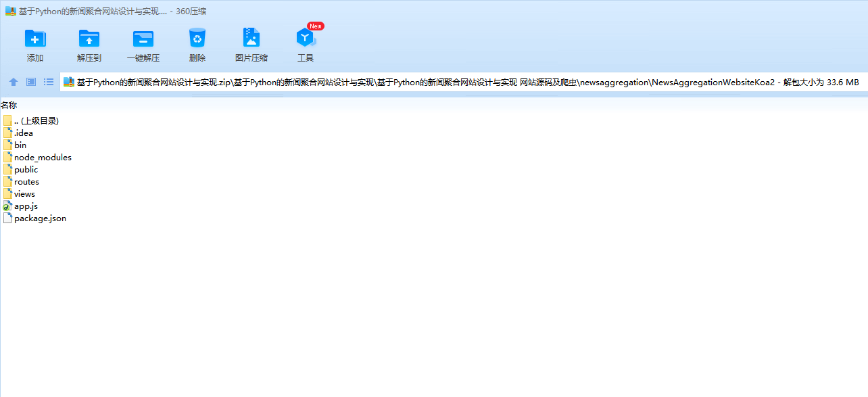The image size is (868, 397).
Task: Open the 图片压缩 image compression tool
Action: click(x=251, y=38)
